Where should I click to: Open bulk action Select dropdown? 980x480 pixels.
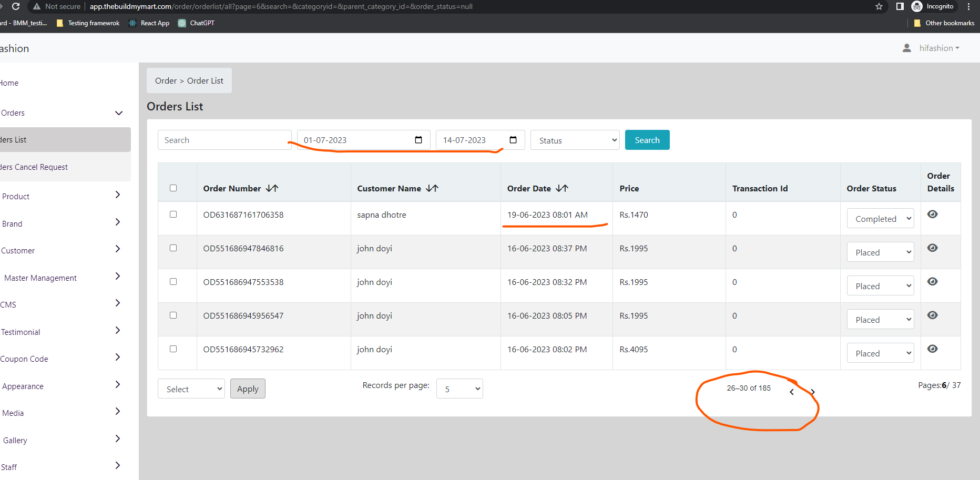[191, 389]
